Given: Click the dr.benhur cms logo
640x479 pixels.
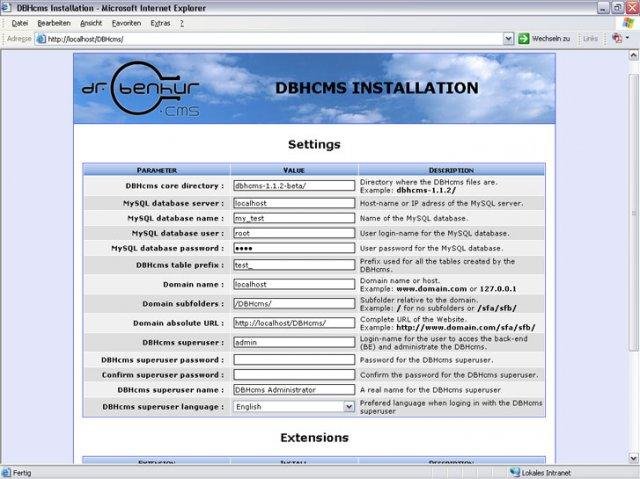Looking at the screenshot, I should [x=141, y=88].
